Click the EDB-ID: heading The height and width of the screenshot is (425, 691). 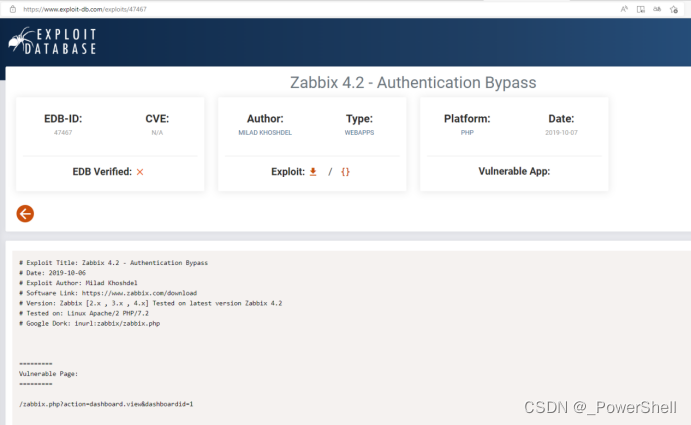[63, 119]
